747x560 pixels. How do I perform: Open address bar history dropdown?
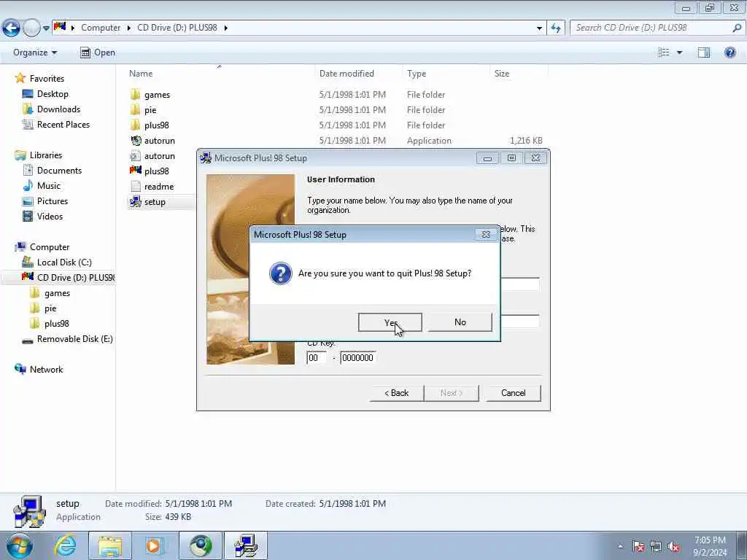click(x=539, y=28)
